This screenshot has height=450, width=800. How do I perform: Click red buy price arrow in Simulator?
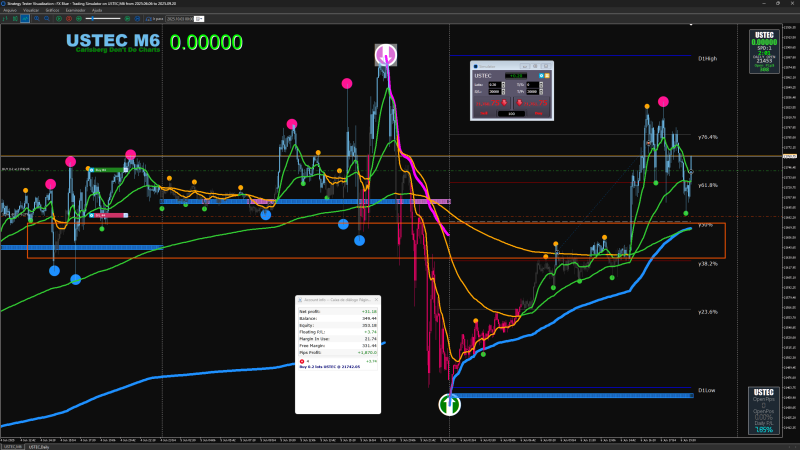click(x=519, y=103)
